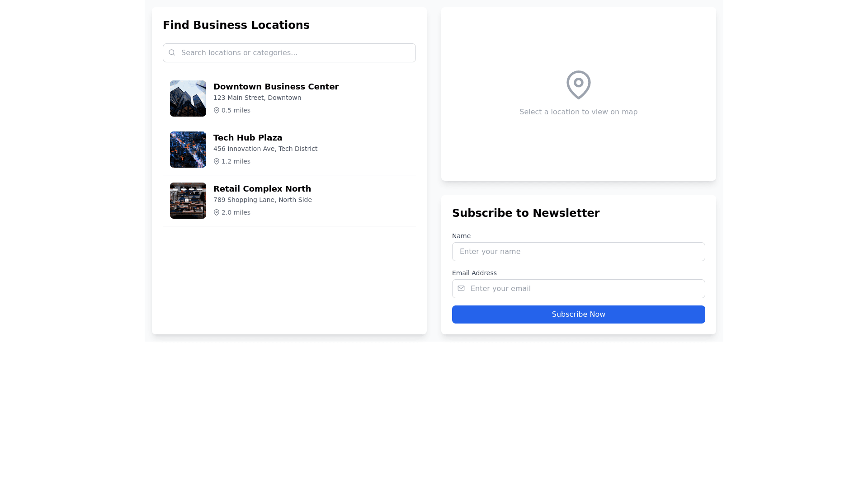Click the Email Address input field
Screen dimensions: 868x488
point(585,289)
